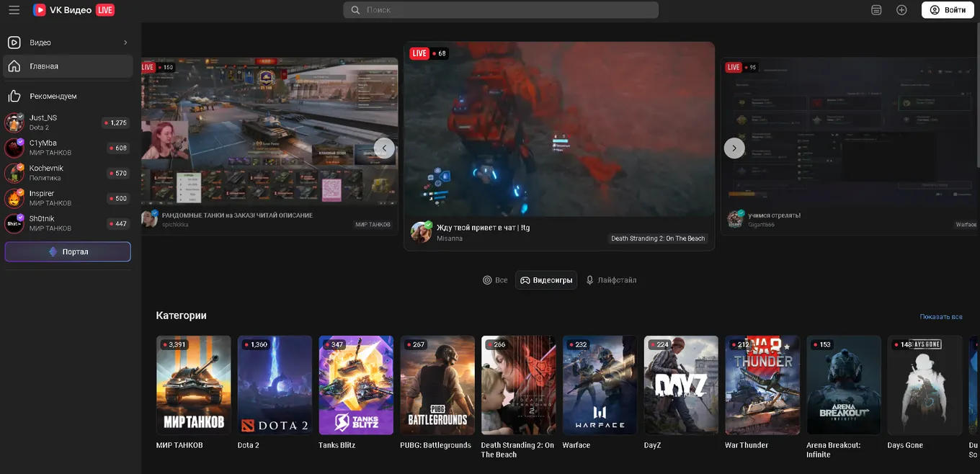Open the DayZ category cover
Viewport: 980px width, 474px height.
click(681, 385)
